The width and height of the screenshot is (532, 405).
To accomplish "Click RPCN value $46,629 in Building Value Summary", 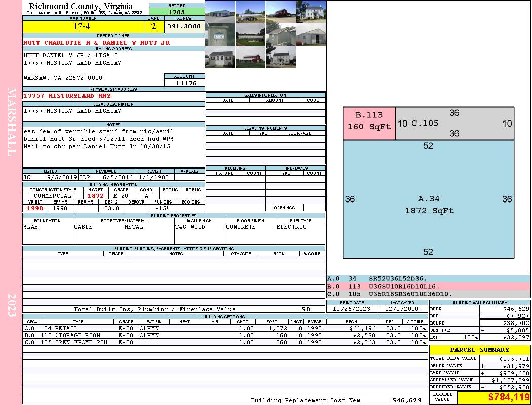I will coord(516,309).
